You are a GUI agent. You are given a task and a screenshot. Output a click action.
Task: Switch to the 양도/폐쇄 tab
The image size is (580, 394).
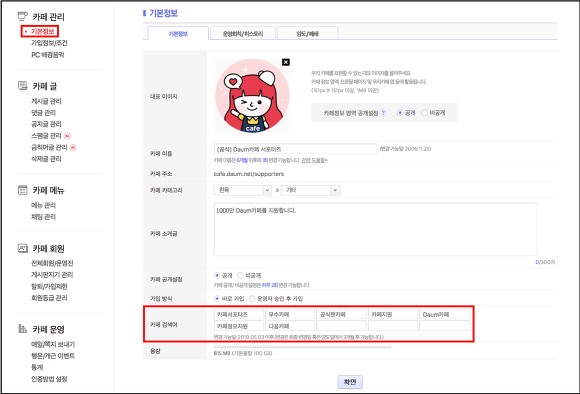click(x=307, y=34)
